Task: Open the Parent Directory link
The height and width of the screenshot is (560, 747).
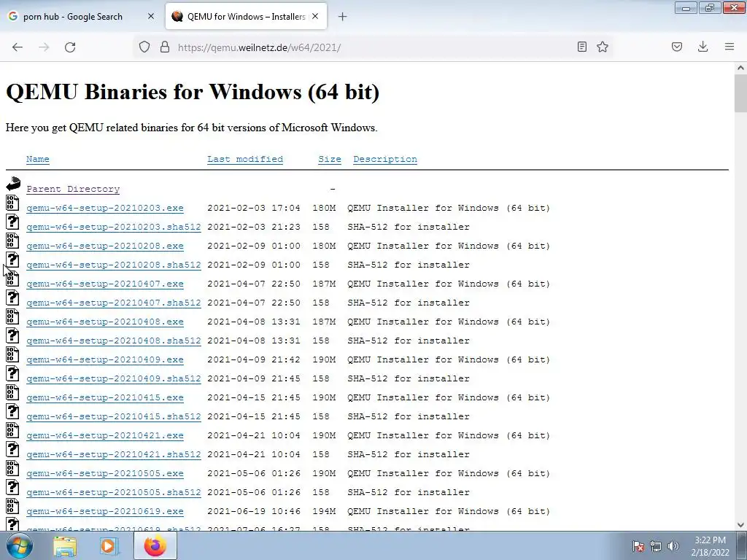Action: (x=73, y=189)
